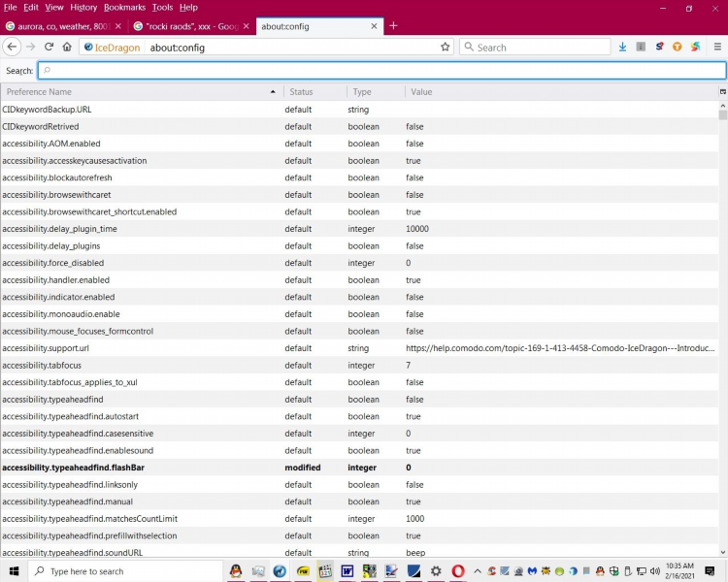Click the scroll down arrow of preferences list
The image size is (728, 582).
(723, 552)
